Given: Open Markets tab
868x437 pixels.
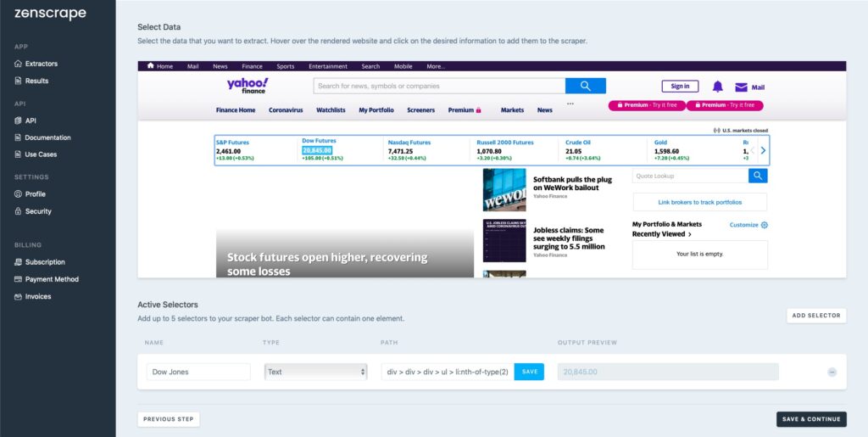Looking at the screenshot, I should coord(512,110).
